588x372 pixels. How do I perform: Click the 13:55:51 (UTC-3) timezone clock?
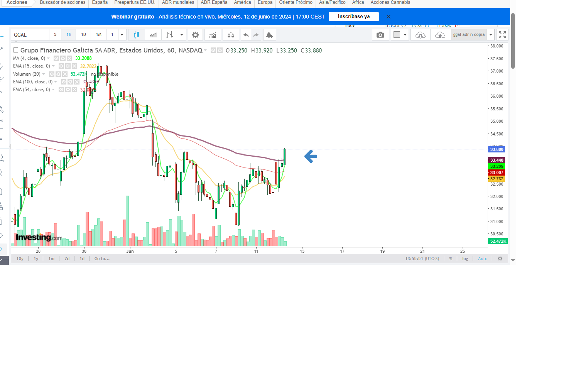pos(422,259)
